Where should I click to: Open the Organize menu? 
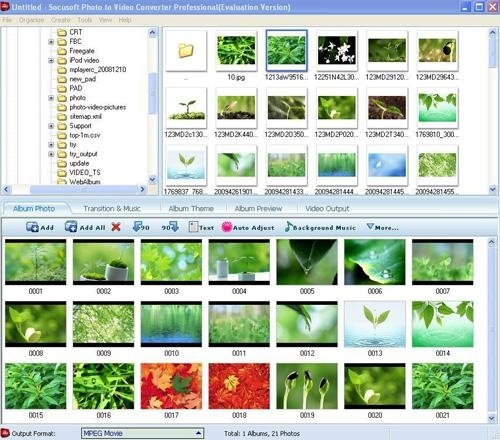point(31,20)
